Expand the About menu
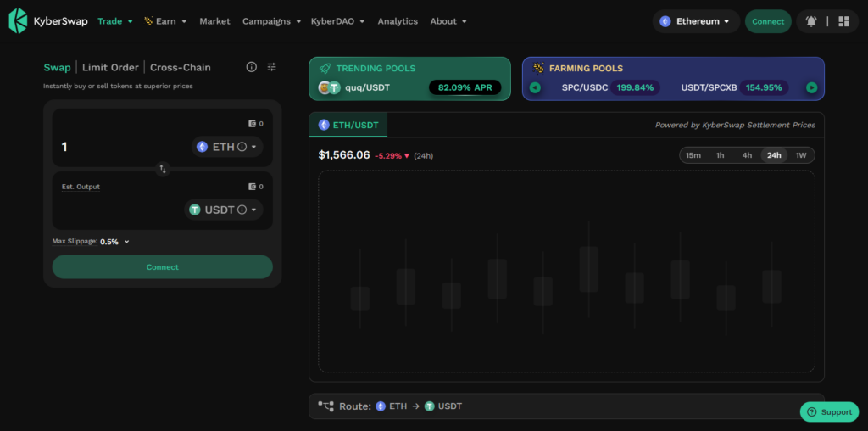Viewport: 868px width, 431px height. (x=448, y=21)
